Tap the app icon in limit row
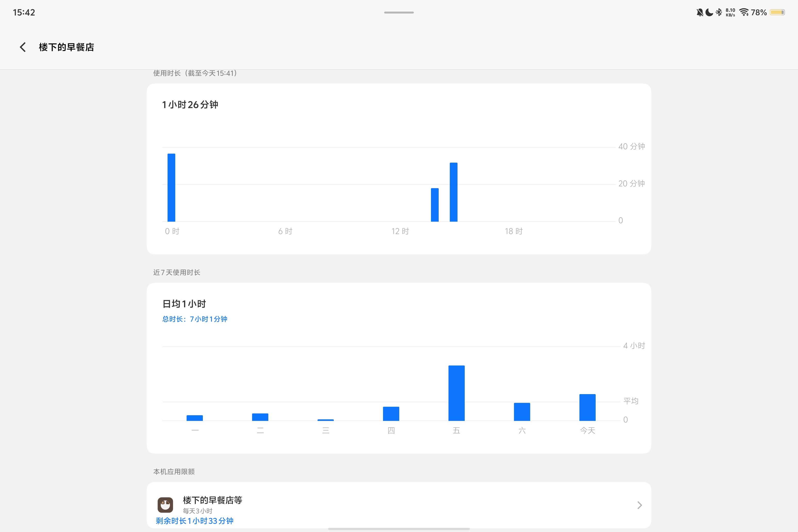The image size is (798, 532). [165, 505]
